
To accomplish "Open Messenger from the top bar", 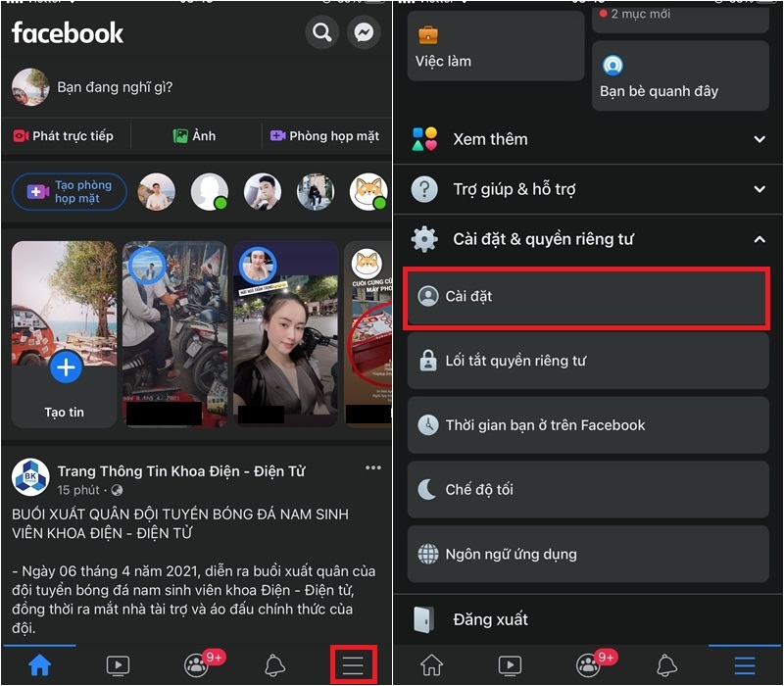I will (x=364, y=32).
